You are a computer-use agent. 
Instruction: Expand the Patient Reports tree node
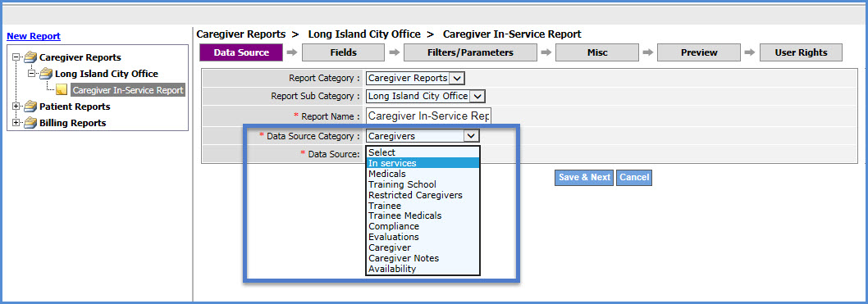tap(16, 107)
